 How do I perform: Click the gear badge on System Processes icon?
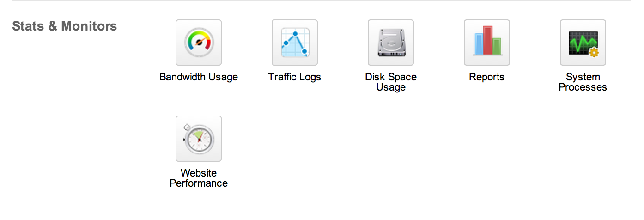click(x=594, y=53)
